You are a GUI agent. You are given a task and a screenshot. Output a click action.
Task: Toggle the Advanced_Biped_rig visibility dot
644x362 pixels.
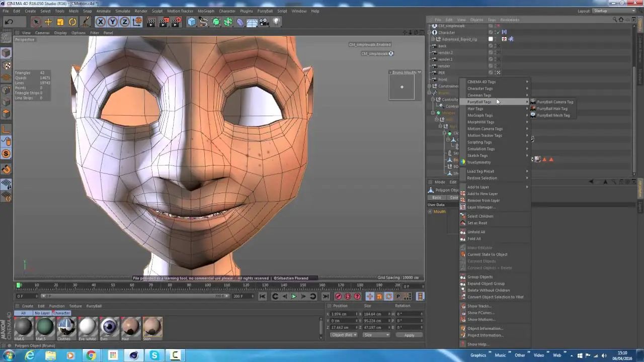496,39
